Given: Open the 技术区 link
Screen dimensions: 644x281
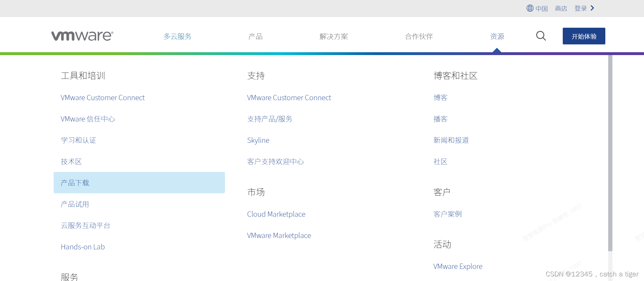Looking at the screenshot, I should point(71,162).
